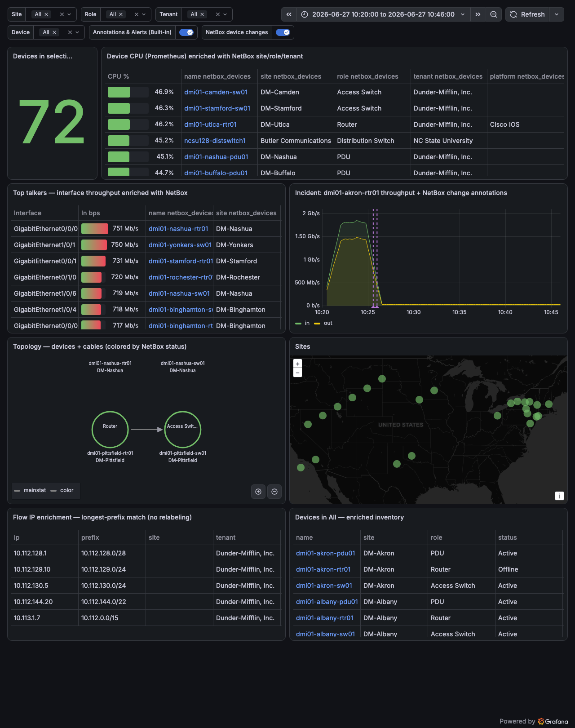This screenshot has width=575, height=728.
Task: Clear the Role filter with the X beside its chevron
Action: pos(137,14)
